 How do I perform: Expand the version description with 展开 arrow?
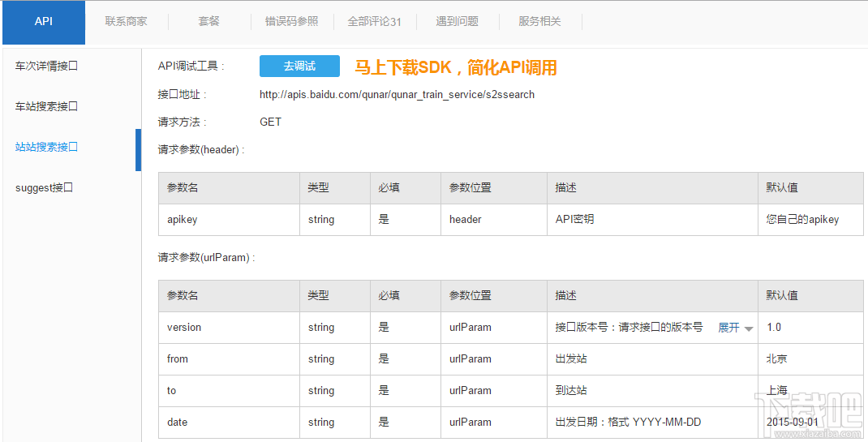735,328
